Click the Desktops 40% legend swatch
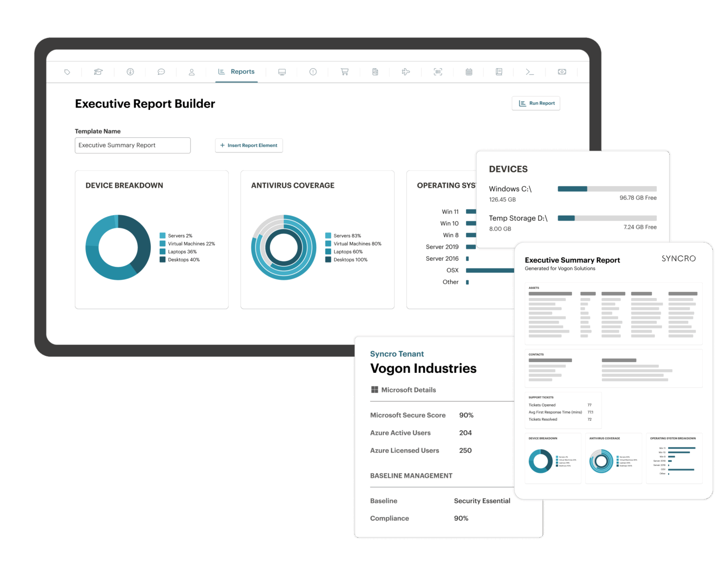 163,260
